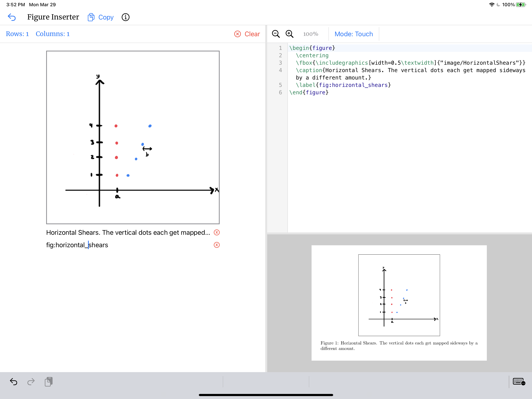Screen dimensions: 532x399
Task: Clear the fig:horizontal_shears label field
Action: pyautogui.click(x=217, y=245)
